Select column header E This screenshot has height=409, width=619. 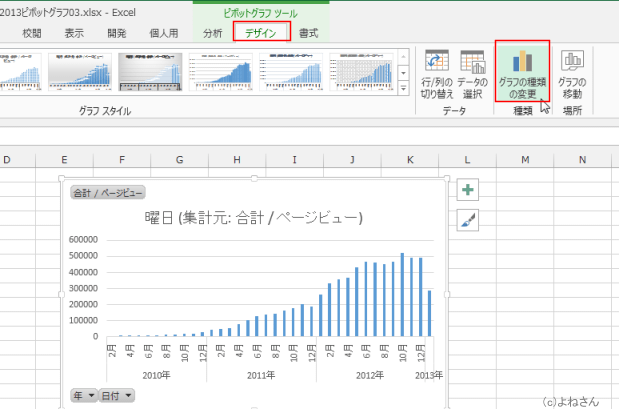(x=64, y=160)
